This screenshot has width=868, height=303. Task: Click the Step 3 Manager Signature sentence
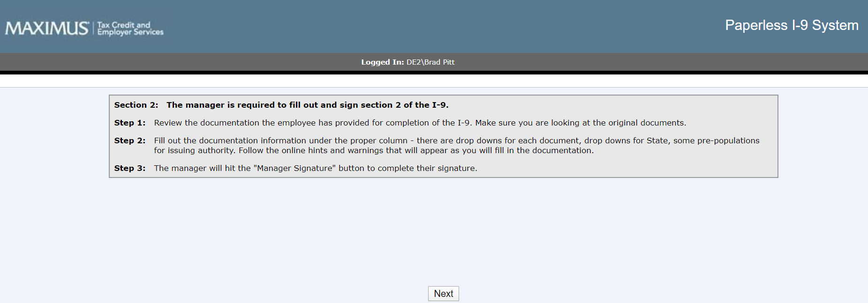point(315,168)
